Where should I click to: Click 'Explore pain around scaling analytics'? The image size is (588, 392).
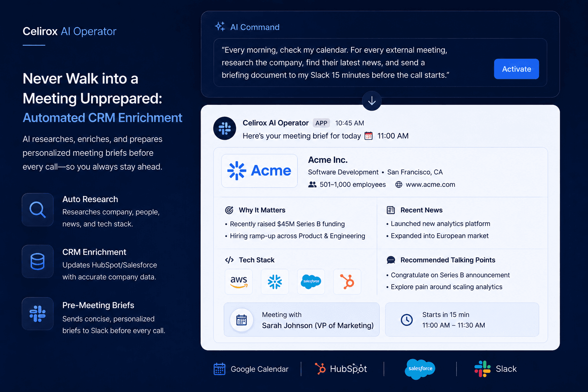point(446,287)
